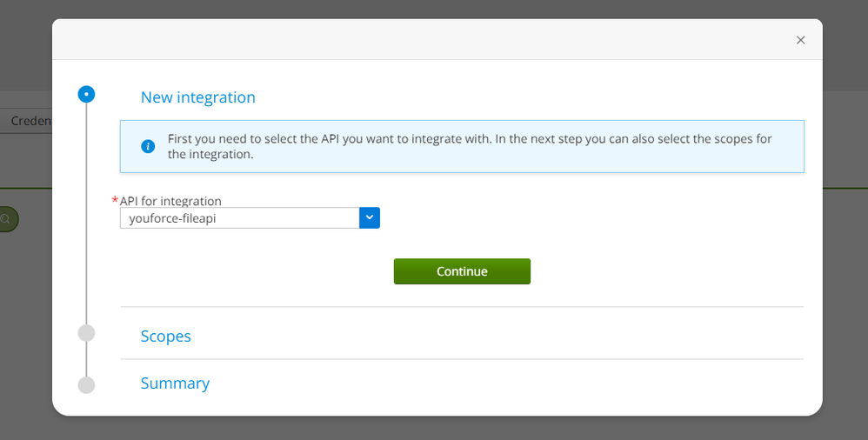
Task: Click the grey Summary step circle
Action: (86, 384)
